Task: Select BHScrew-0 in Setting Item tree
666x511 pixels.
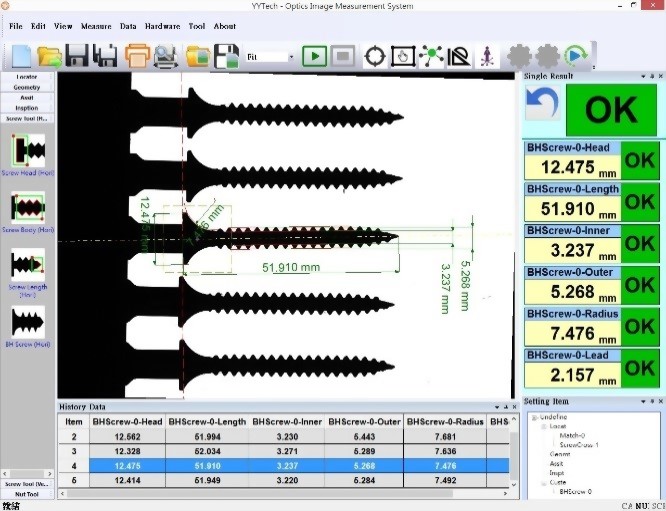Action: [574, 491]
